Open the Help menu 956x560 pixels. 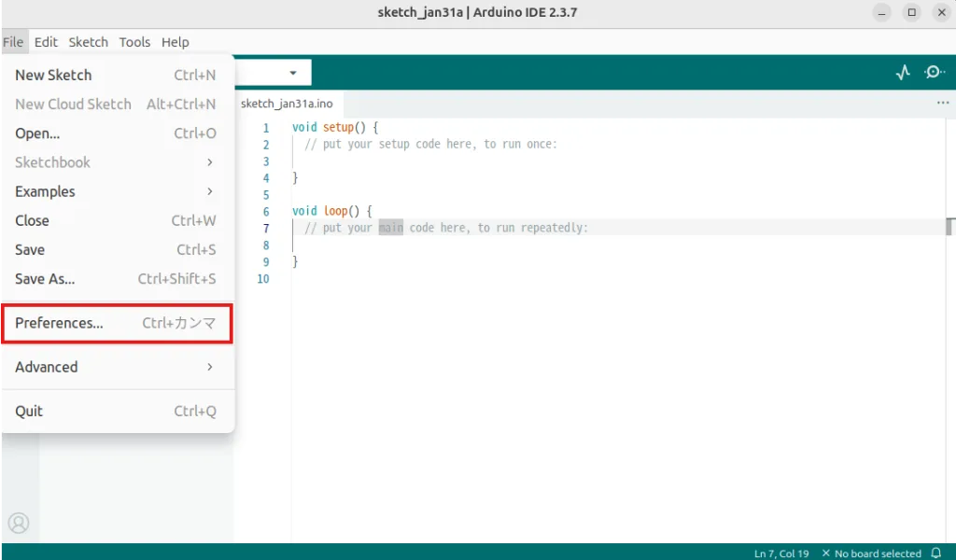[175, 42]
